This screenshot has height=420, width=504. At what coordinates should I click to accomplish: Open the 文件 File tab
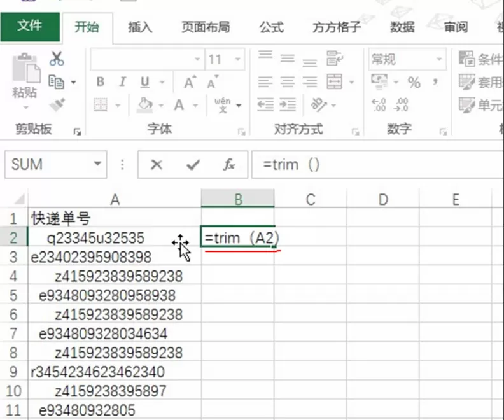click(30, 27)
